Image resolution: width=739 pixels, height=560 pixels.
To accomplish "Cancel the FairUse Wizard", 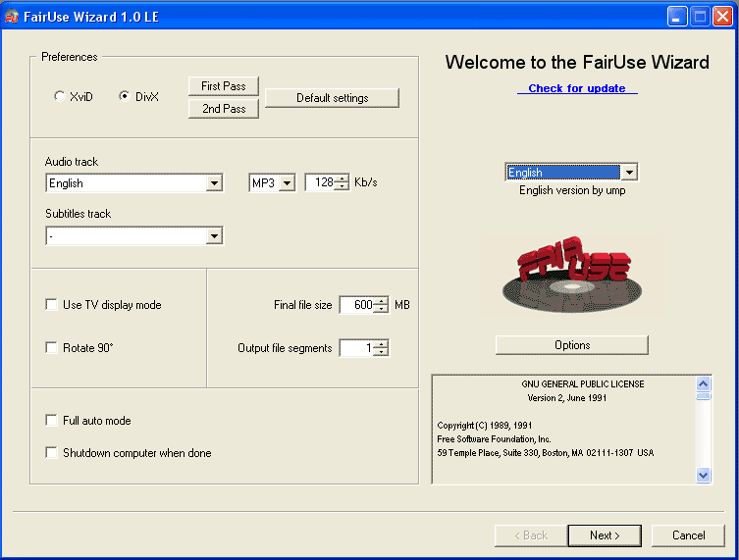I will [x=688, y=535].
